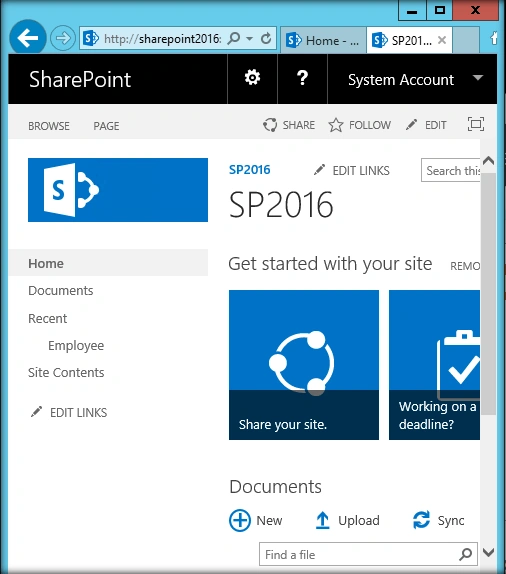Open the SharePoint settings gear menu

[x=252, y=78]
